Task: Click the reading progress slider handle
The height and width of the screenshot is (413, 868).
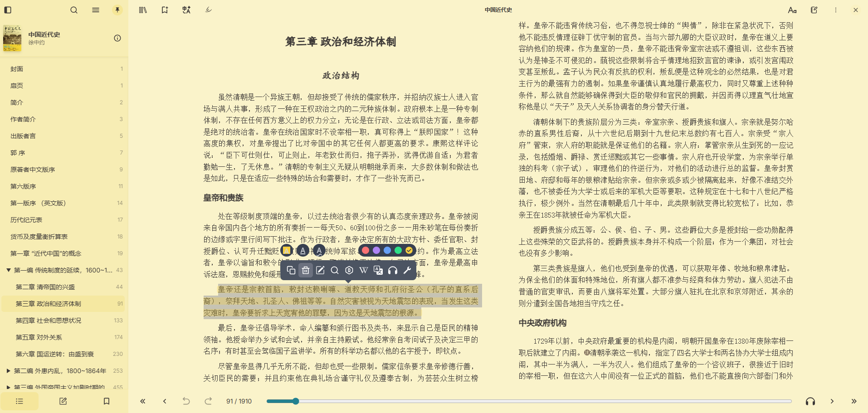Action: click(x=296, y=401)
